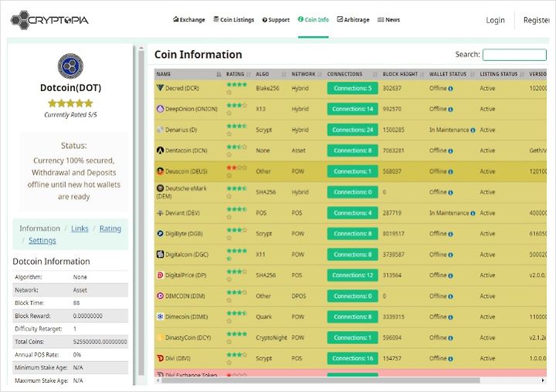Click the Divi (DIVI) coin icon
Viewport: 556px width, 392px height.
tap(161, 358)
